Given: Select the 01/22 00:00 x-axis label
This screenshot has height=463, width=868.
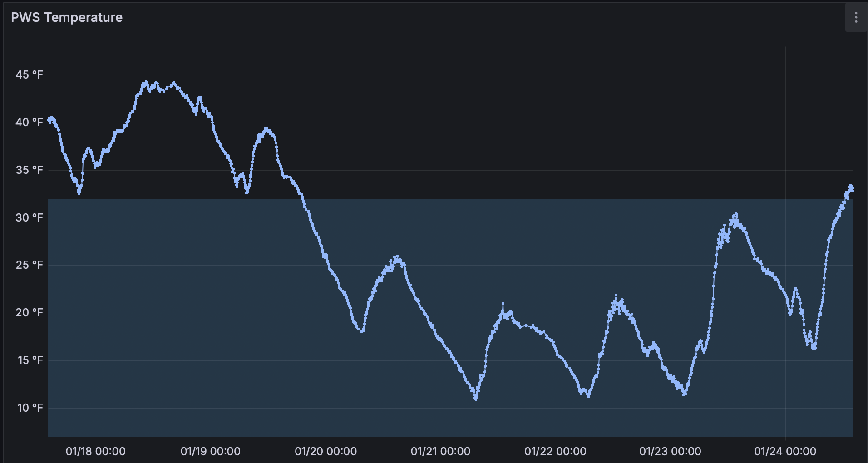Looking at the screenshot, I should (555, 452).
